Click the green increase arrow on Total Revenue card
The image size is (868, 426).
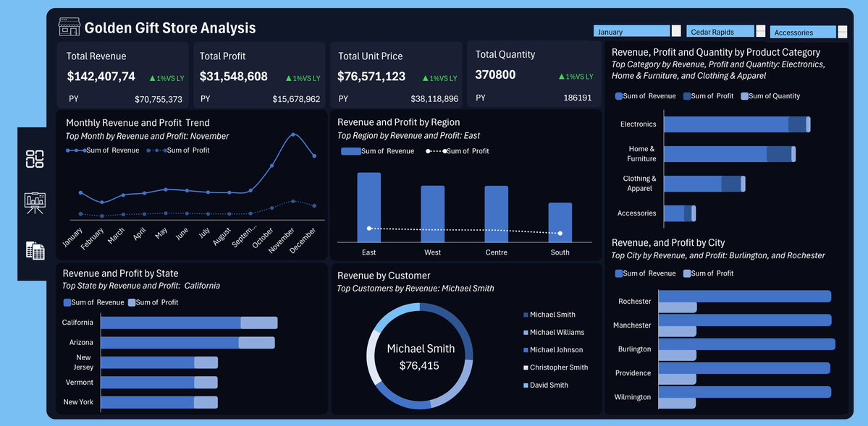[x=152, y=76]
